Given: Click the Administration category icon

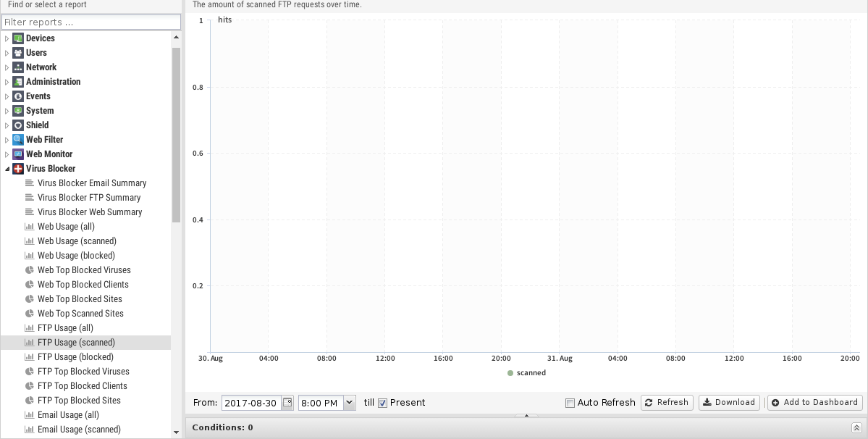Looking at the screenshot, I should [17, 81].
